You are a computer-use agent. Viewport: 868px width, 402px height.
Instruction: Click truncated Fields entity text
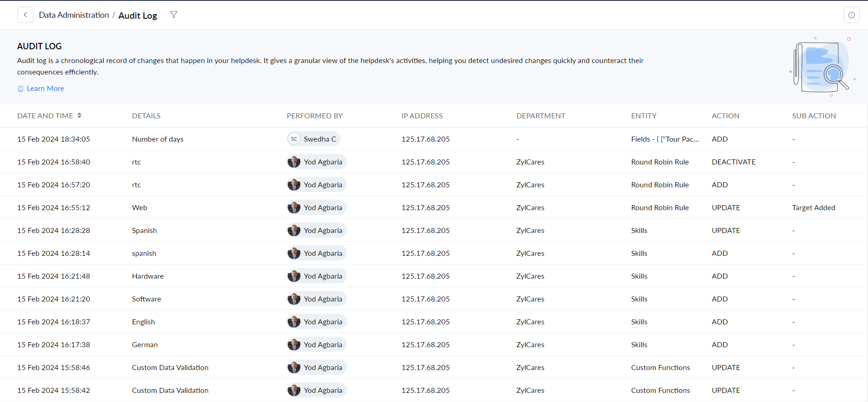pos(664,139)
